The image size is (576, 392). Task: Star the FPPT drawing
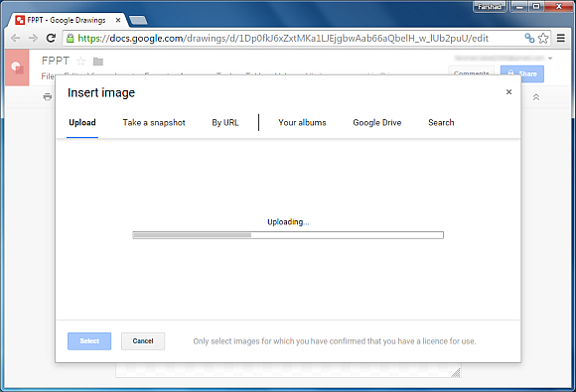(80, 61)
